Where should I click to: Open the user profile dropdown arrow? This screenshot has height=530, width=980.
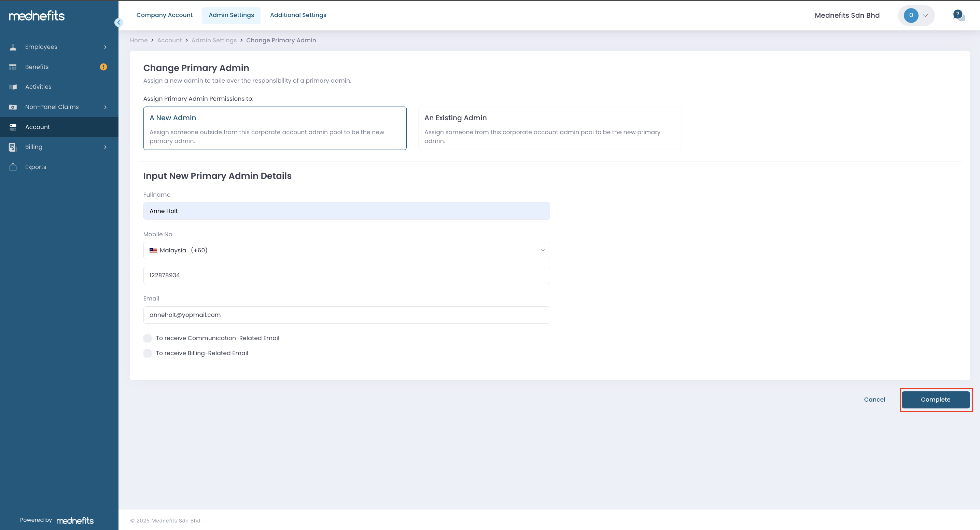pyautogui.click(x=925, y=15)
